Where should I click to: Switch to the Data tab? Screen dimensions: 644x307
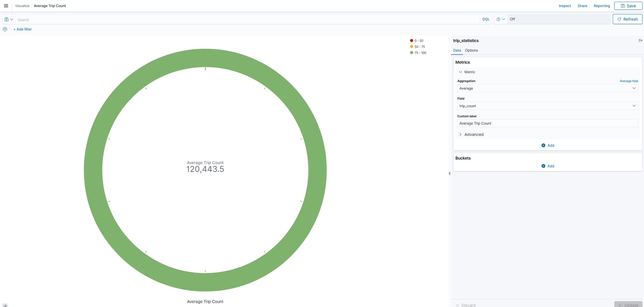[457, 50]
